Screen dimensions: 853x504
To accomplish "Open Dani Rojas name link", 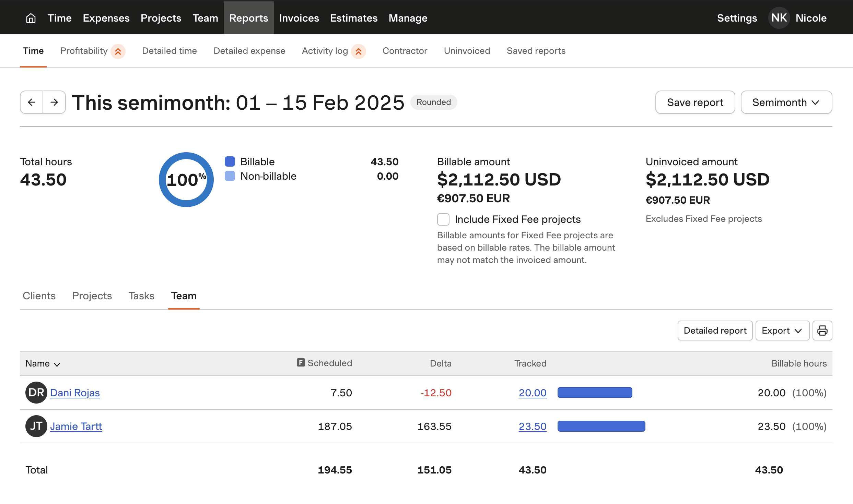I will (75, 393).
